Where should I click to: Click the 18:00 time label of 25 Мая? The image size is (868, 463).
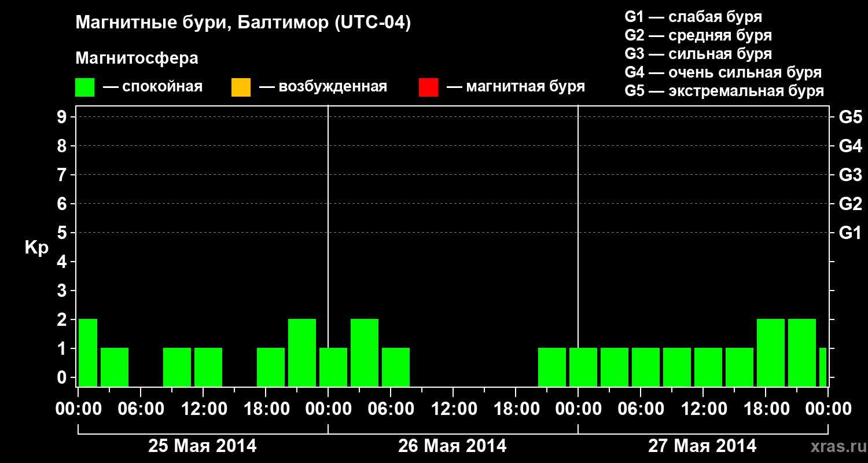click(266, 409)
